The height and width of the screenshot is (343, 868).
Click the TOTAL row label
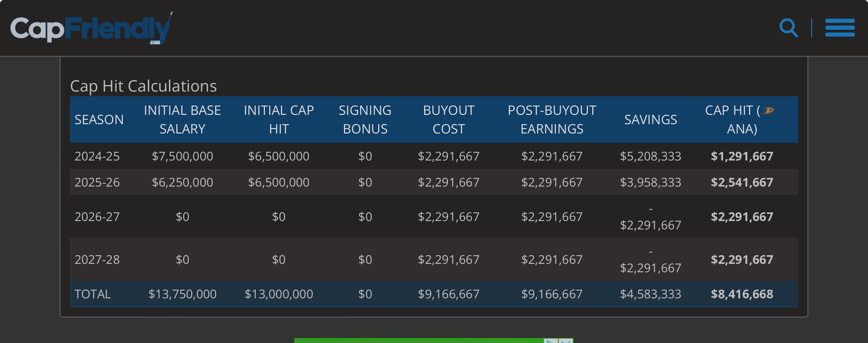click(93, 294)
